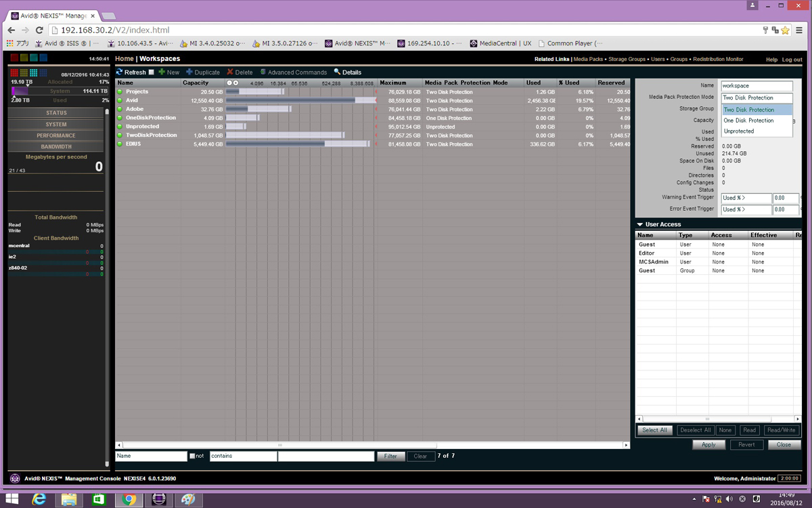Click the zoom-out minus icon on capacity scale
The width and height of the screenshot is (812, 508).
point(229,83)
